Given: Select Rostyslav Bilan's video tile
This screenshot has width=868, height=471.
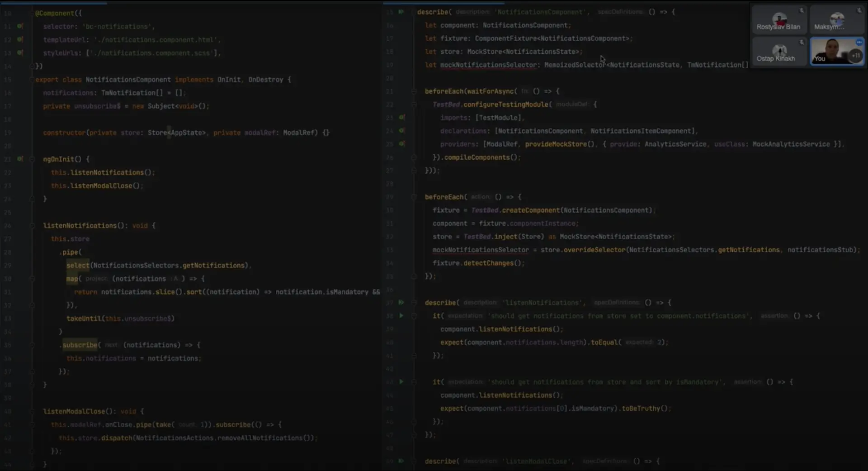Looking at the screenshot, I should 778,20.
